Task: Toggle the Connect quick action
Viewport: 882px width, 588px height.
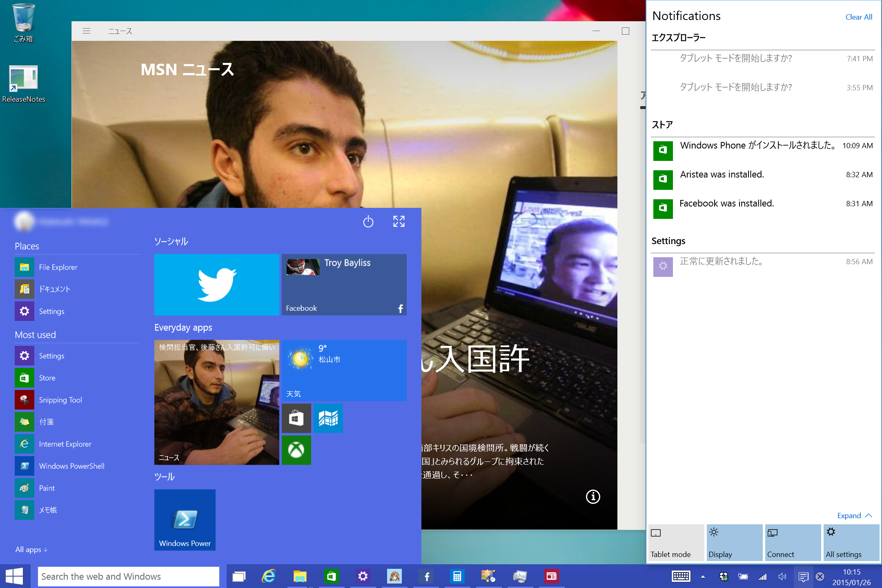Action: point(793,542)
